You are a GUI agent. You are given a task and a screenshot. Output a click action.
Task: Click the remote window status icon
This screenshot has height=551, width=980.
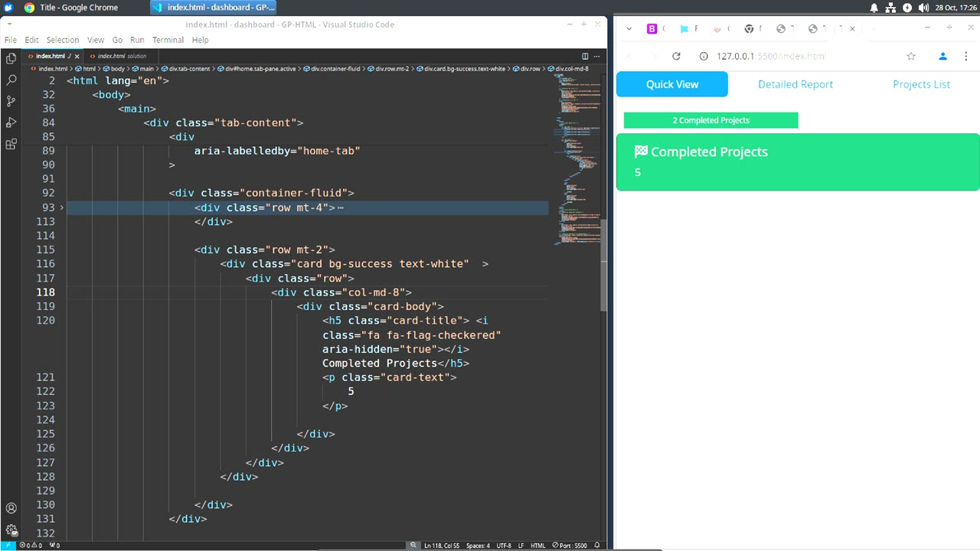(8, 546)
